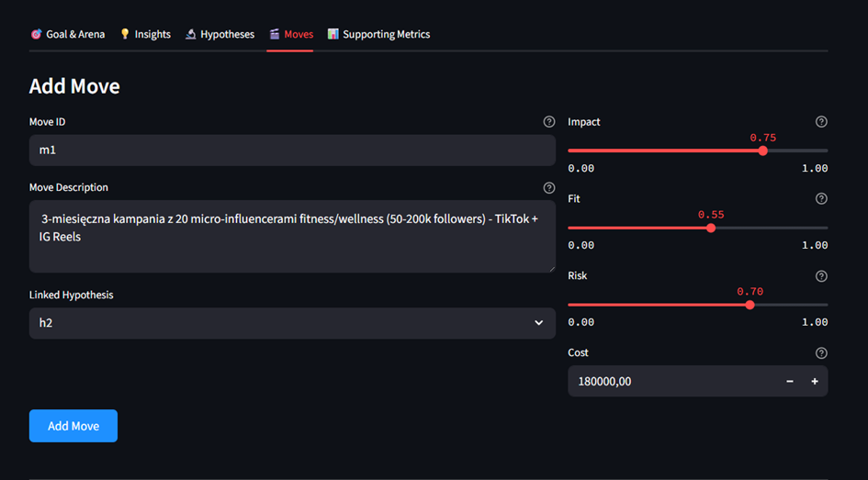Increase Cost with the plus button

815,381
